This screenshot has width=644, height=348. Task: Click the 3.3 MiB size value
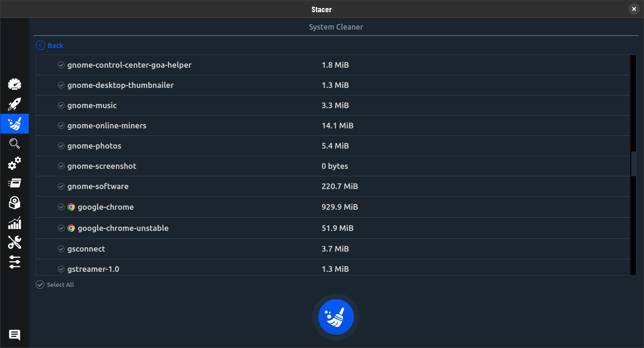pyautogui.click(x=335, y=105)
